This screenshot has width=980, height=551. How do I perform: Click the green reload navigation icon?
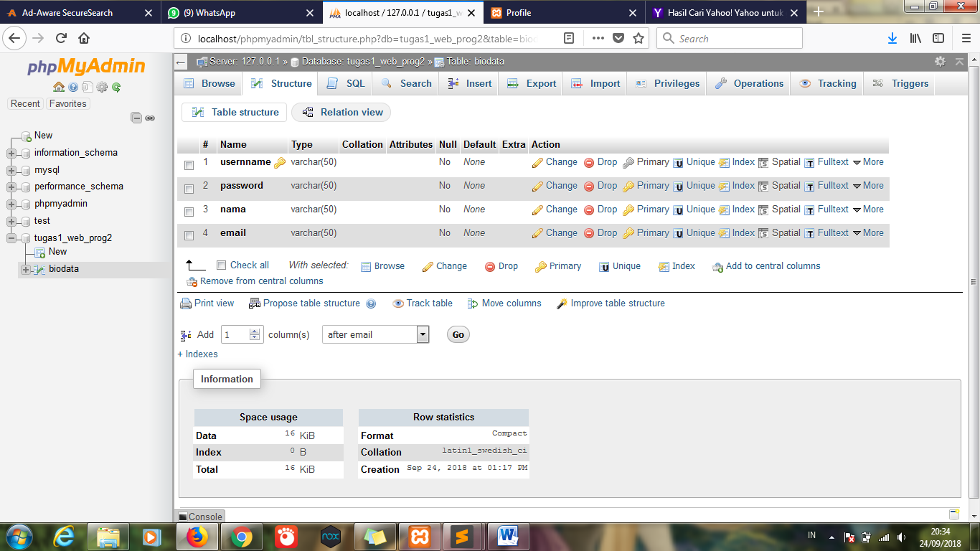click(x=116, y=88)
